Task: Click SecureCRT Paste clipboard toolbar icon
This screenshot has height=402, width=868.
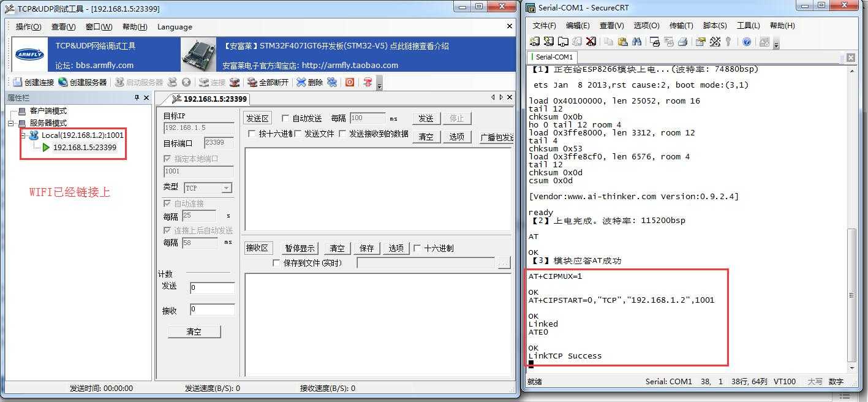Action: point(622,42)
